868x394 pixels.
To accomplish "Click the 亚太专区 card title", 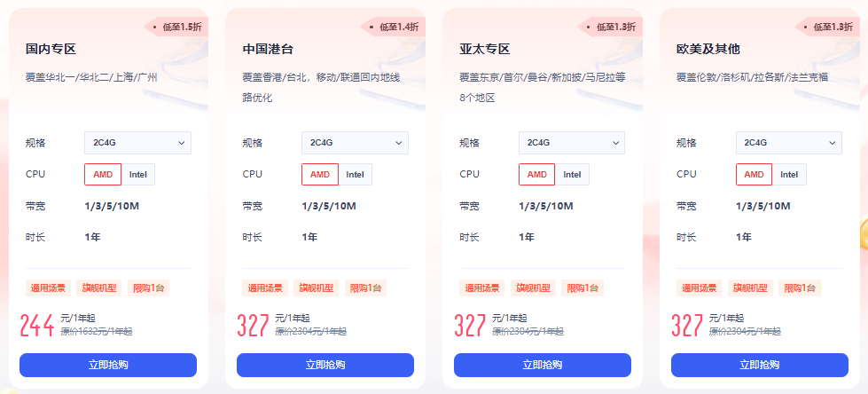I will tap(485, 50).
